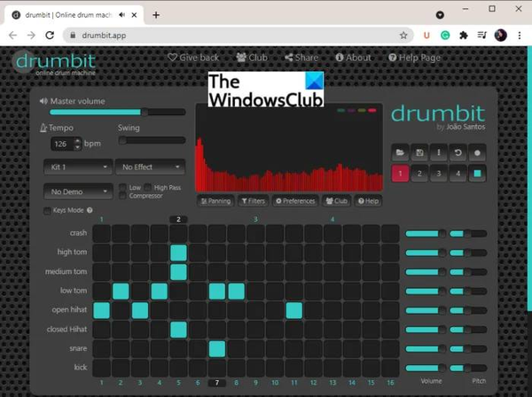Toggle on kick step 1
This screenshot has height=397, width=532.
[101, 368]
